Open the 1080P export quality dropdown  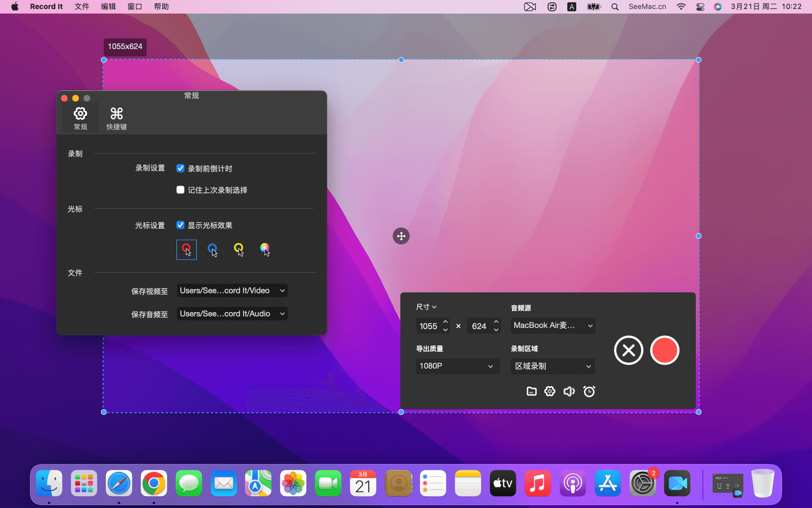[457, 366]
